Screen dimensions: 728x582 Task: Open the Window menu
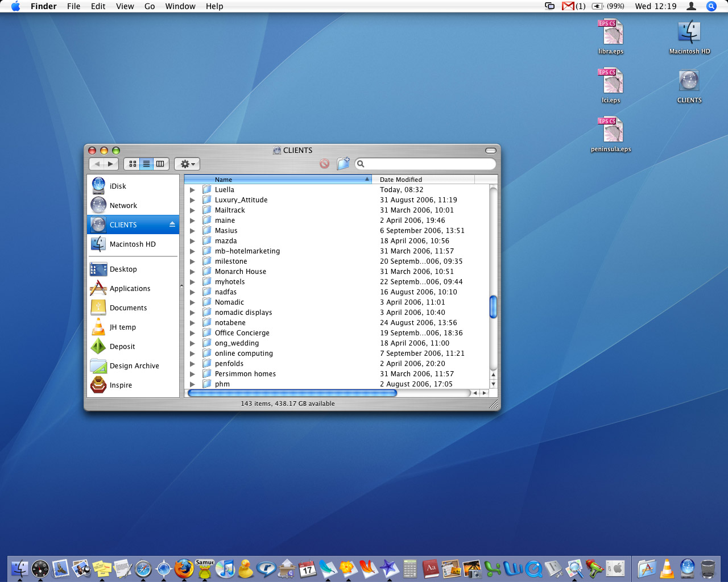180,6
